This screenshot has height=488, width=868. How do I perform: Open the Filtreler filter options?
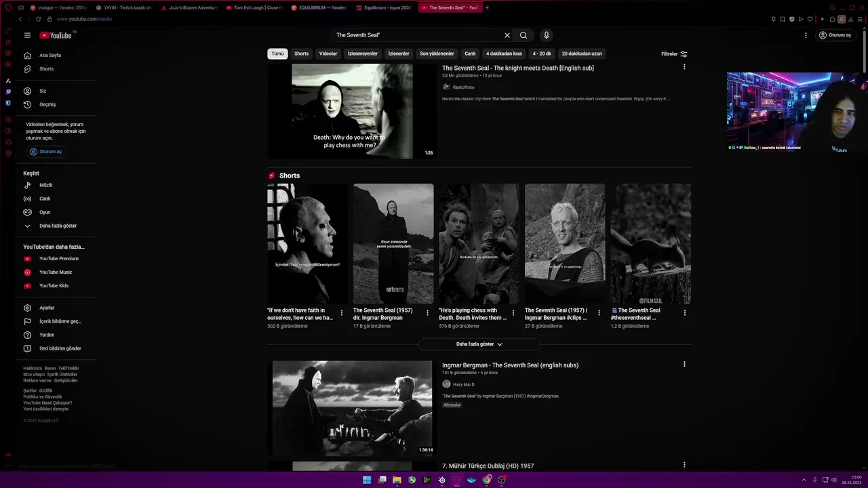tap(674, 54)
